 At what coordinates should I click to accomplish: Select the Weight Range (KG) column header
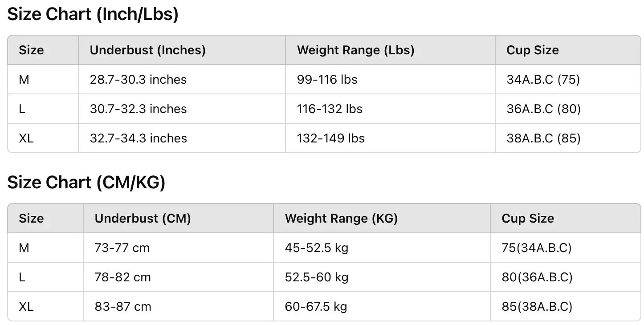[x=341, y=218]
